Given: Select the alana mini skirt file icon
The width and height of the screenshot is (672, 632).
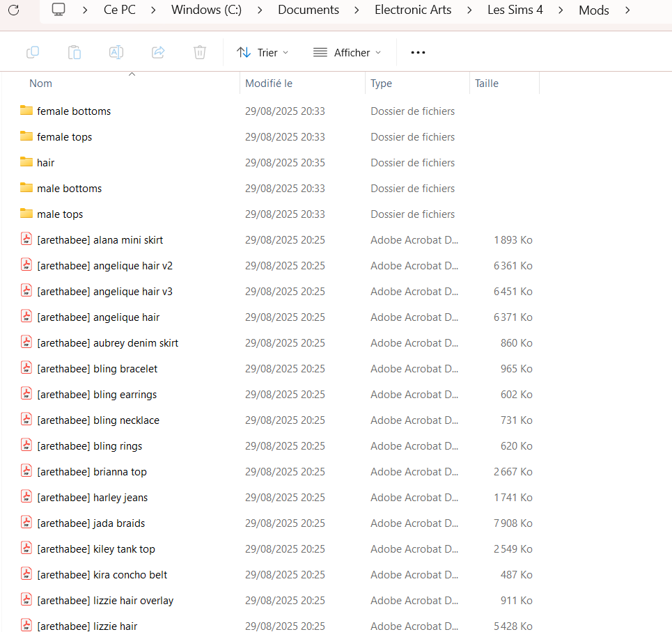Looking at the screenshot, I should (26, 239).
